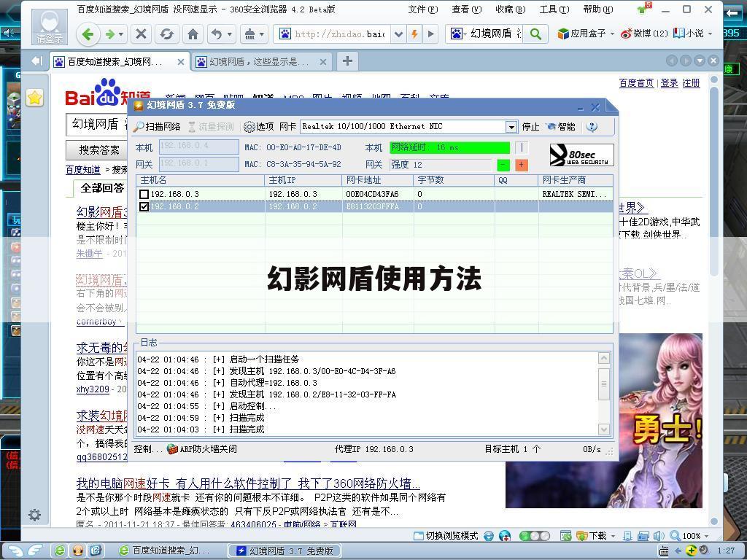Viewport: 747px width, 560px height.
Task: Stop page loading with the X toolbar button
Action: pos(141,34)
